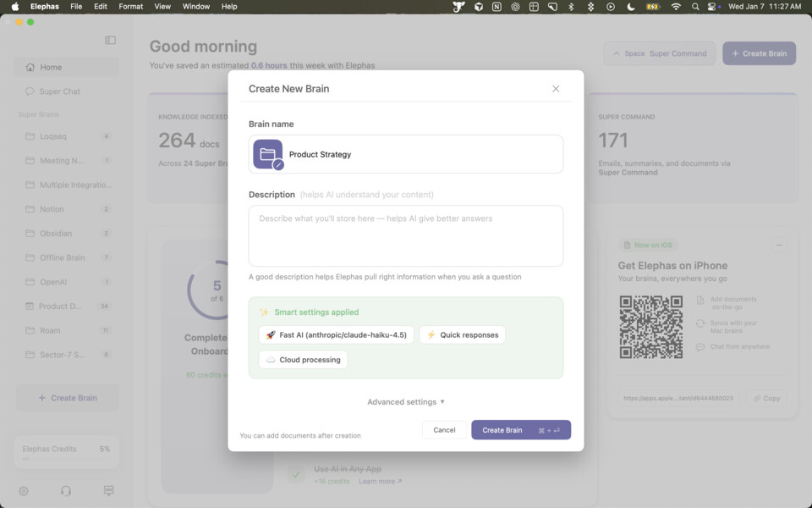The width and height of the screenshot is (812, 508).
Task: Expand Advanced settings
Action: [x=405, y=401]
